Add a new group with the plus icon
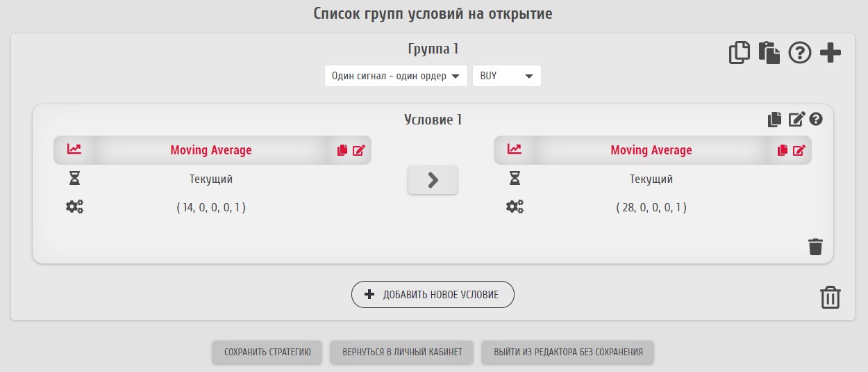 tap(831, 53)
